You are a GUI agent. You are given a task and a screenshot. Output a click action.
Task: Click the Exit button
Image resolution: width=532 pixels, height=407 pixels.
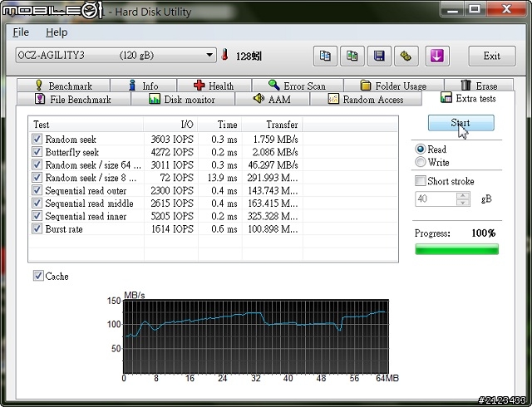[492, 56]
